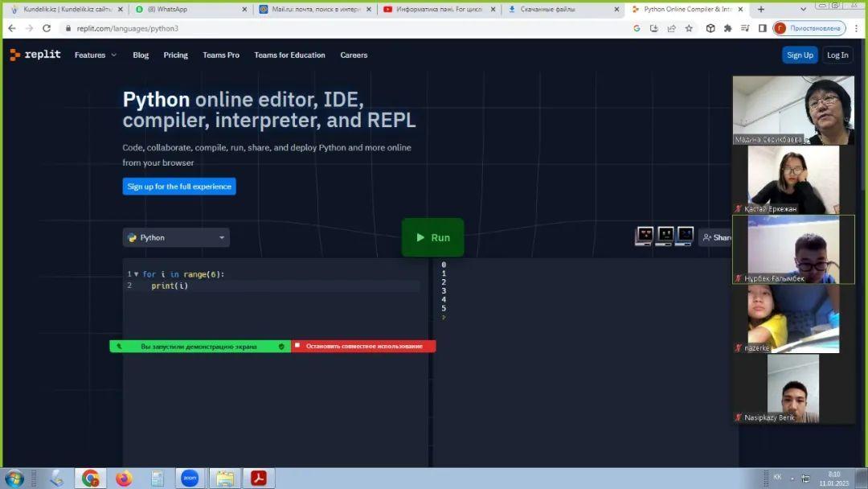Toggle the browser side panel
The height and width of the screenshot is (489, 868).
(762, 28)
